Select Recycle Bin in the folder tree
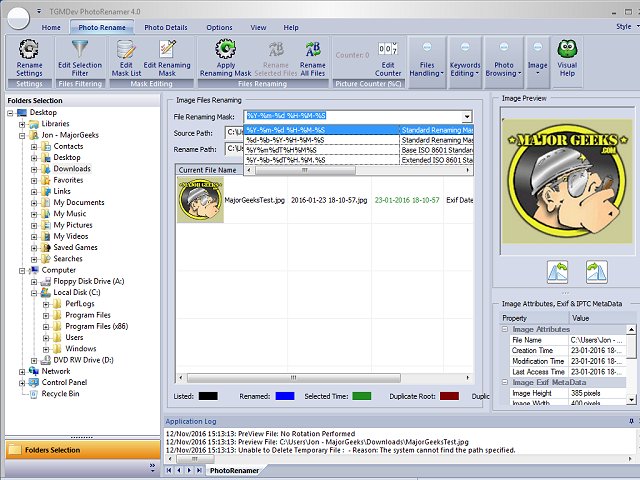 (60, 393)
